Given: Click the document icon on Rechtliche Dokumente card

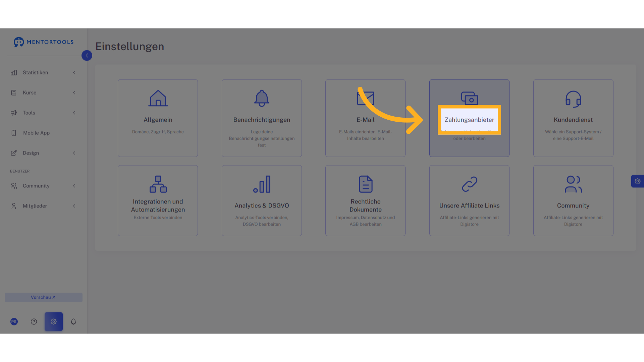Looking at the screenshot, I should click(x=366, y=184).
